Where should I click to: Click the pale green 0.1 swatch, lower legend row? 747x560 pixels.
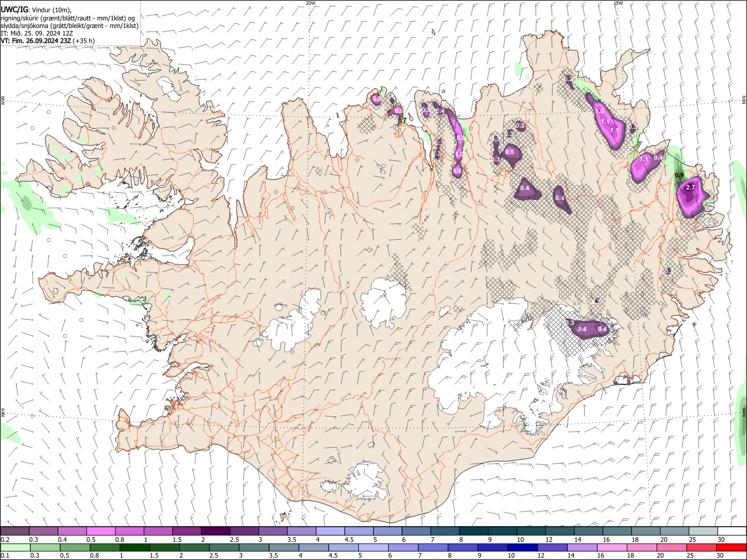pos(15,547)
